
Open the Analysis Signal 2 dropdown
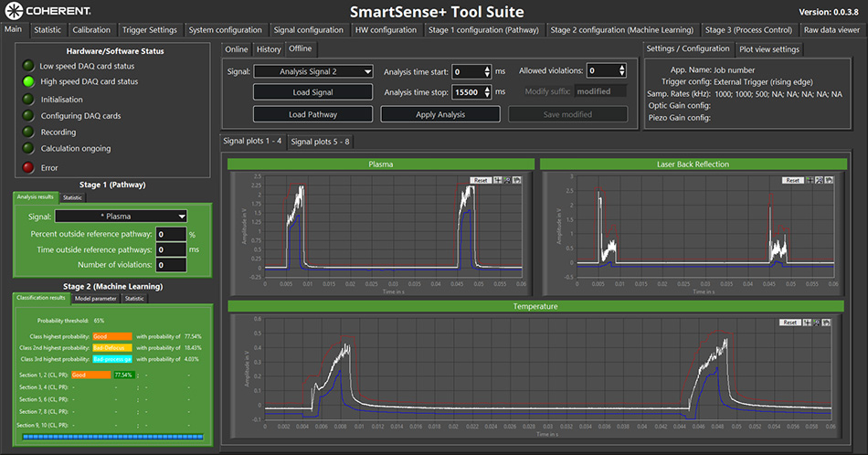coord(312,71)
